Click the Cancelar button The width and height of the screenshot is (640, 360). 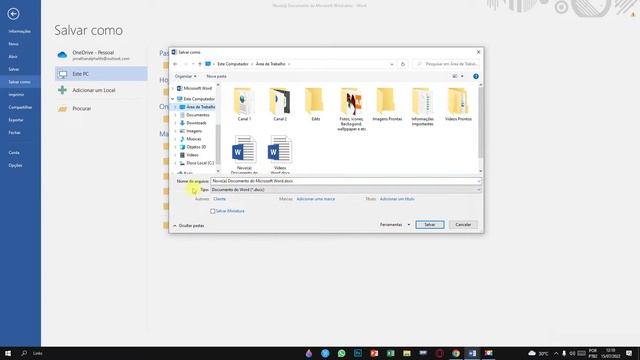(x=463, y=225)
